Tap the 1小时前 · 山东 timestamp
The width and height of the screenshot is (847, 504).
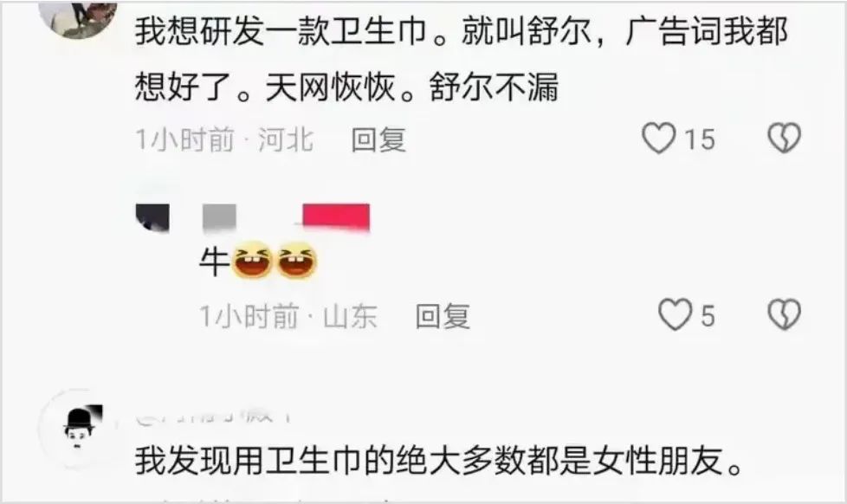click(x=288, y=316)
